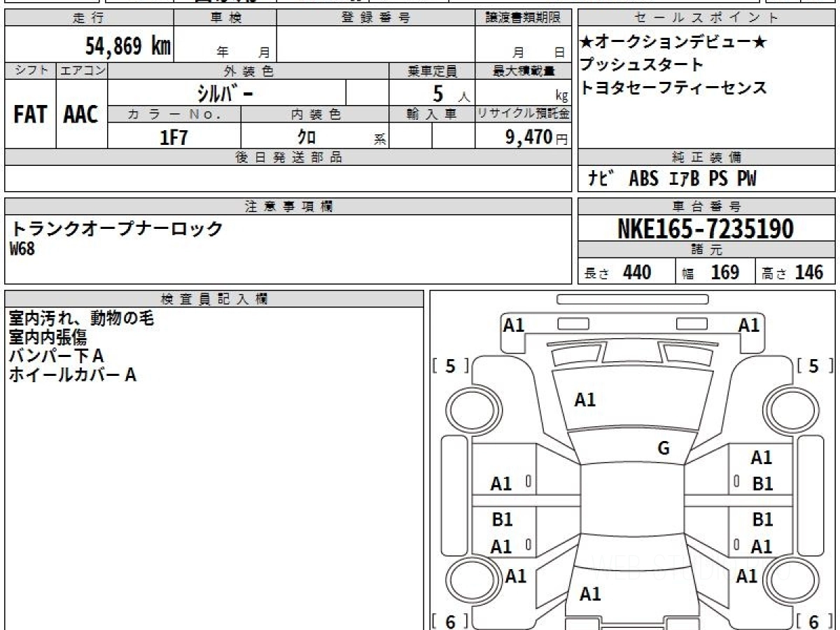Select the W68 note
Viewport: 840px width, 630px height.
(22, 249)
